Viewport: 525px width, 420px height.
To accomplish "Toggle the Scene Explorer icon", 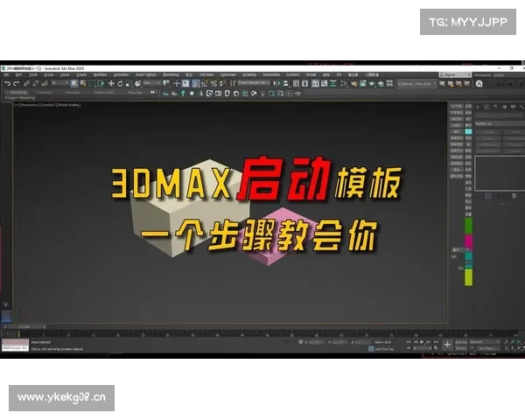I will pyautogui.click(x=296, y=83).
